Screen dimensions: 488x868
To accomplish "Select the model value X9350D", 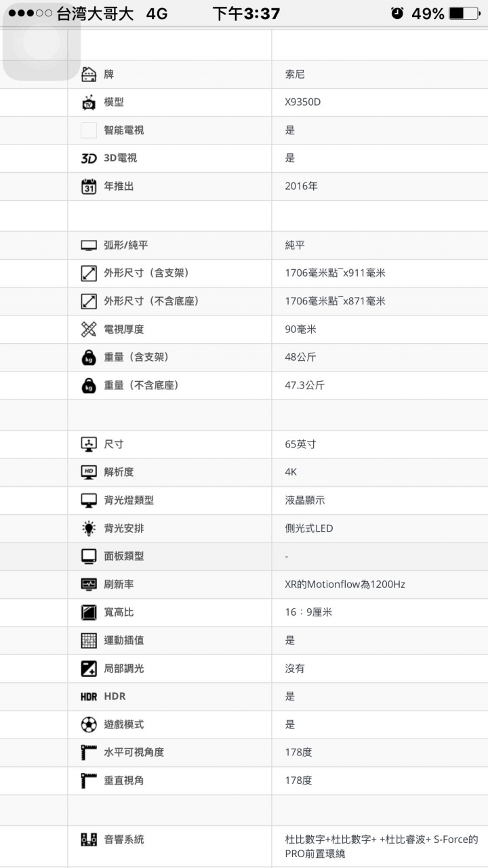I will [x=303, y=102].
